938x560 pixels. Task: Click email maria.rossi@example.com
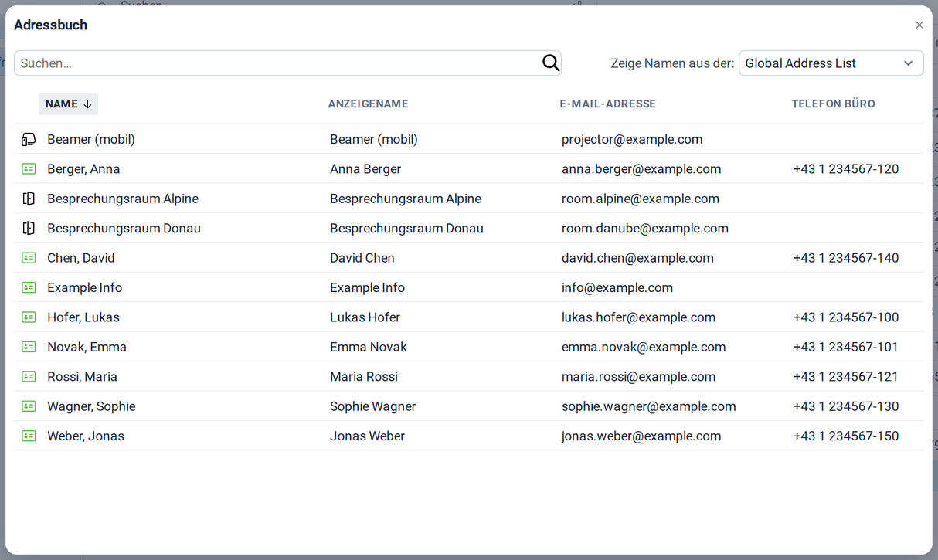pyautogui.click(x=638, y=377)
